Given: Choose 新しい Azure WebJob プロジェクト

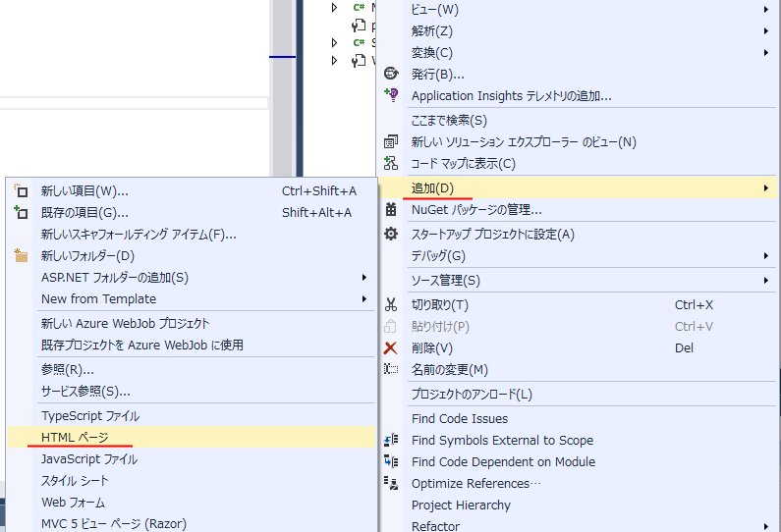Looking at the screenshot, I should pos(192,324).
